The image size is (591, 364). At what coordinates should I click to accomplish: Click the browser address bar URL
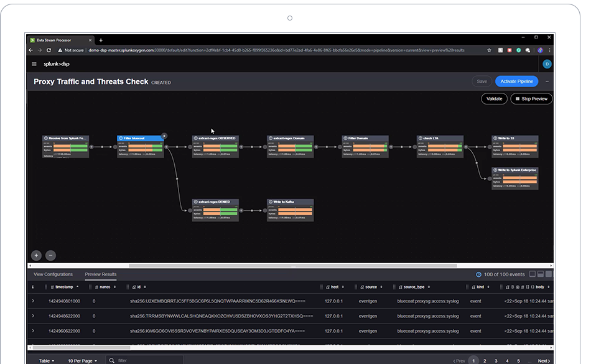click(276, 50)
